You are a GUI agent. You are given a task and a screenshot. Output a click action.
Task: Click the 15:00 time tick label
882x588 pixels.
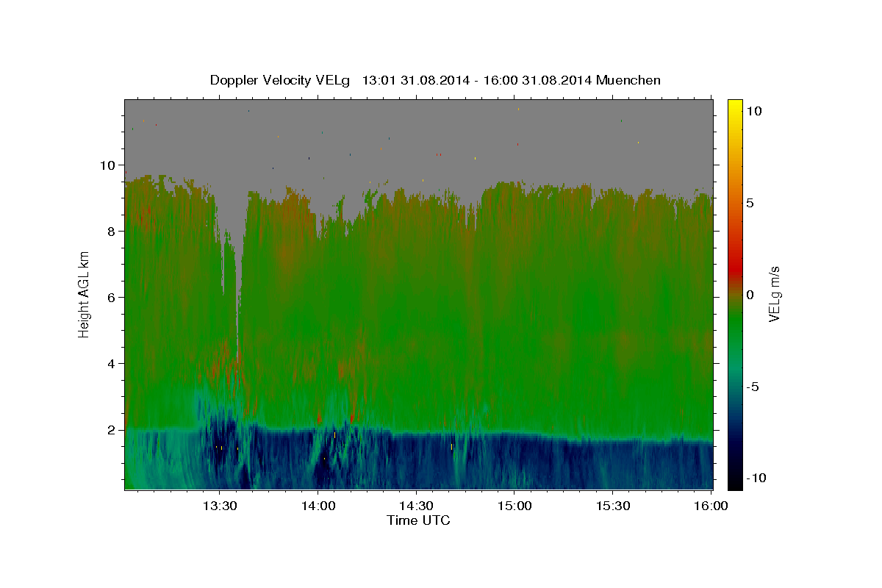click(514, 506)
